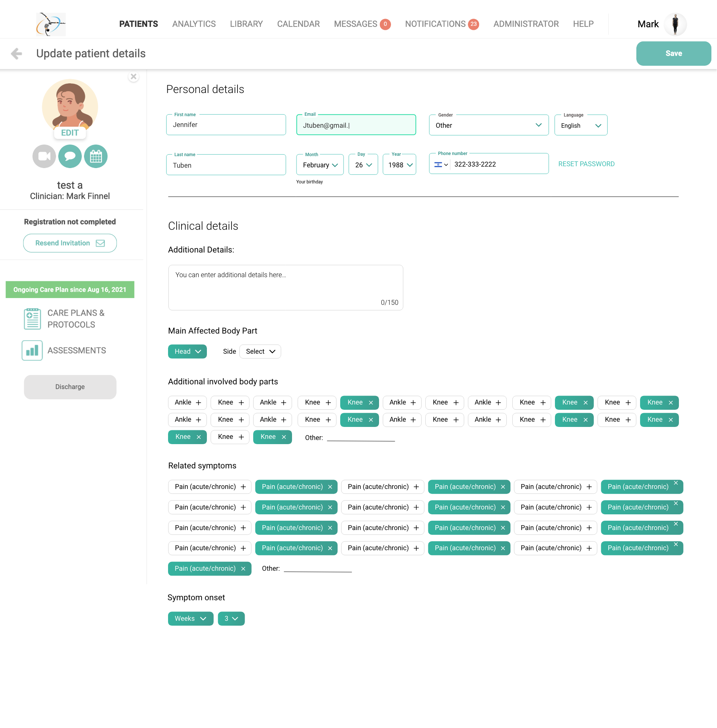Open the symptom onset number dropdown showing 3
717x728 pixels.
(x=231, y=619)
